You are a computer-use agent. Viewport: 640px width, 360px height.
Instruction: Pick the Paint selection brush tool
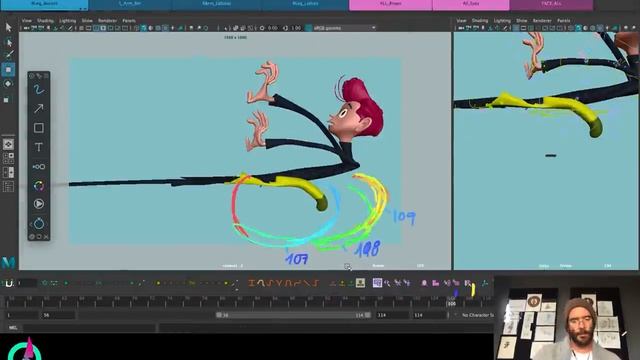click(x=9, y=55)
